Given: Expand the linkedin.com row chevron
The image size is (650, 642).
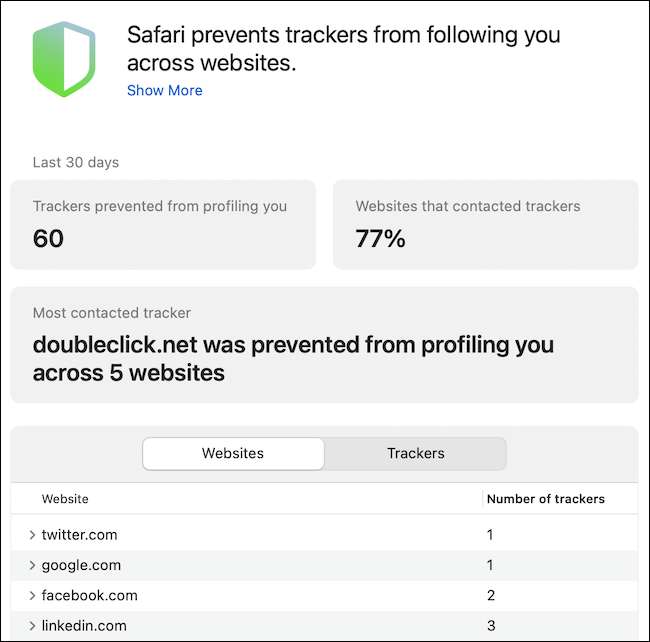Looking at the screenshot, I should pos(32,626).
